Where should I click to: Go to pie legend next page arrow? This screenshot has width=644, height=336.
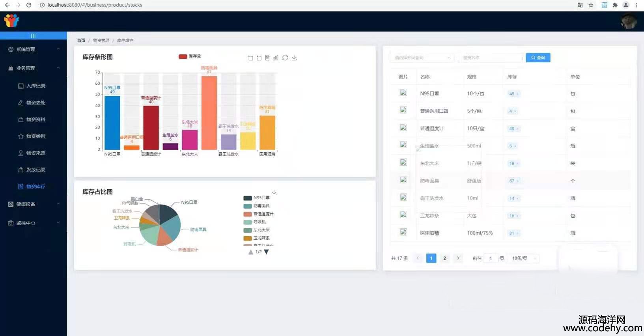pyautogui.click(x=266, y=252)
